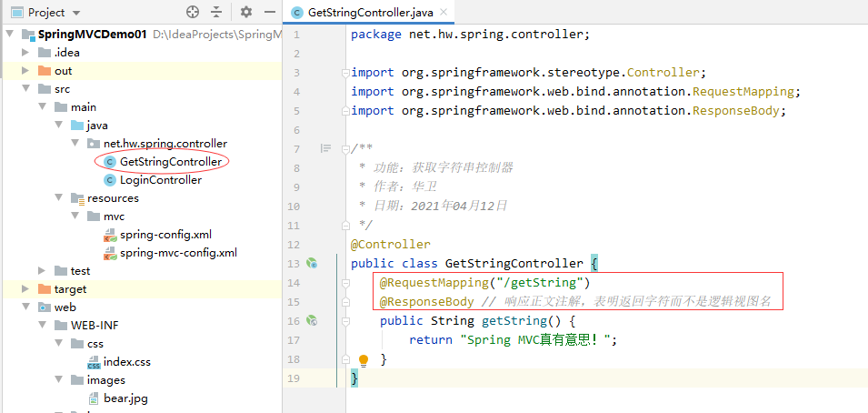Open spring-mvc-config.xml file

[178, 253]
